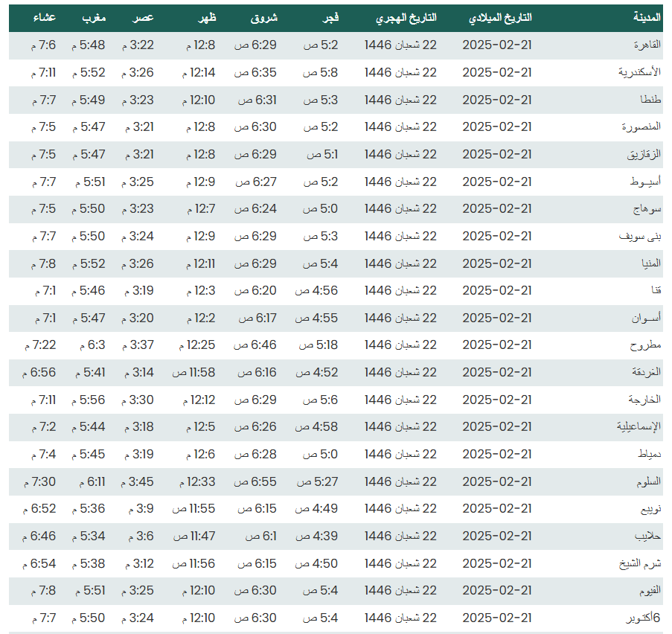Click Dhuhr time 12:14 م in الأسكندرية row
Image resolution: width=672 pixels, height=634 pixels.
199,72
